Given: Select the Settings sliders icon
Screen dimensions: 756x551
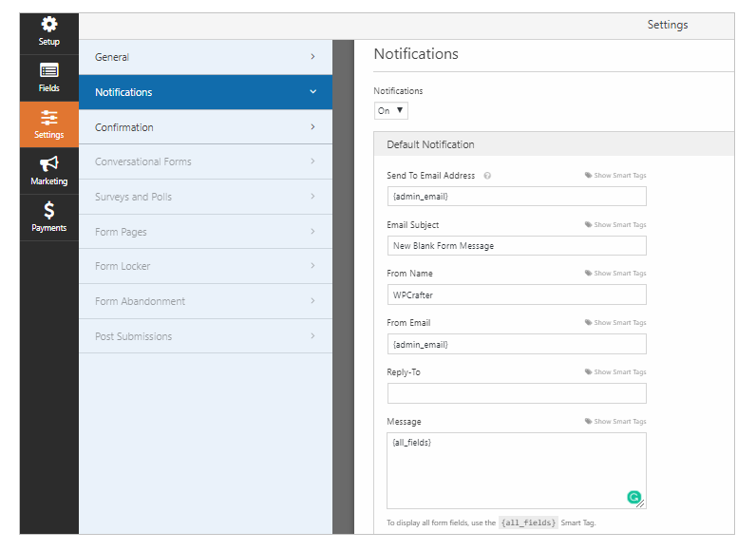Looking at the screenshot, I should [x=49, y=118].
